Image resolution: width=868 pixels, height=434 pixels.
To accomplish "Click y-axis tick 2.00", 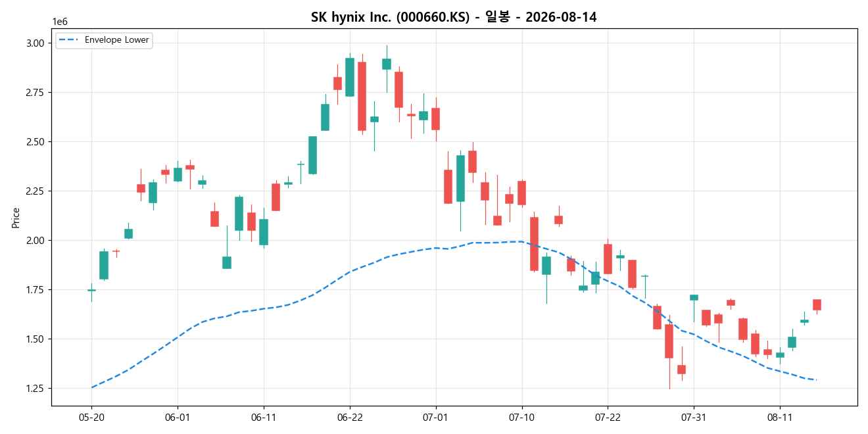I will (37, 240).
